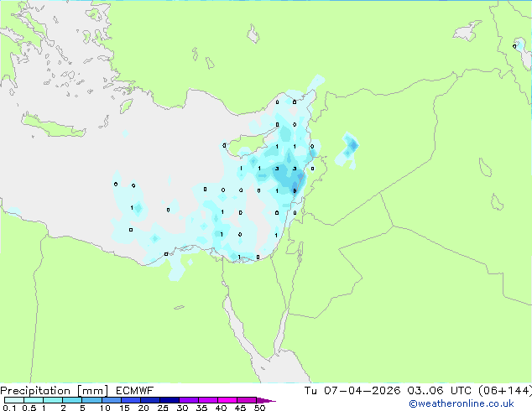Click the legend label '15'
The height and width of the screenshot is (411, 532).
click(124, 408)
